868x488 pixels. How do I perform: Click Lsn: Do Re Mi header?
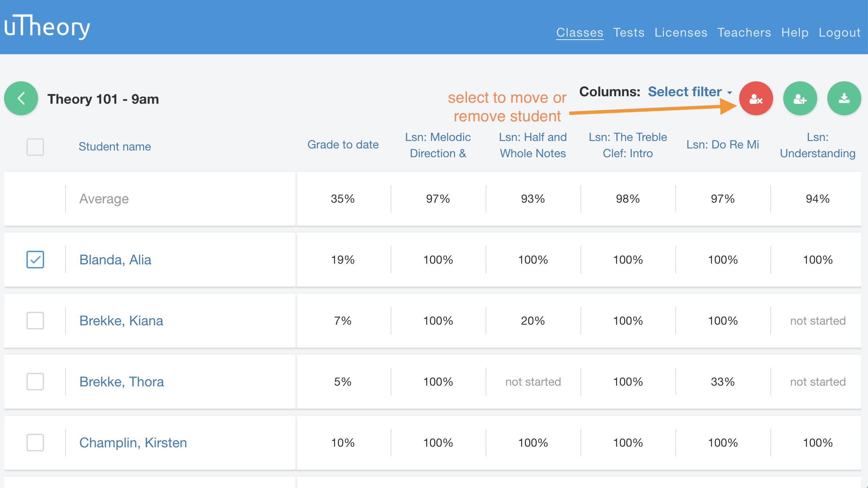click(x=723, y=145)
